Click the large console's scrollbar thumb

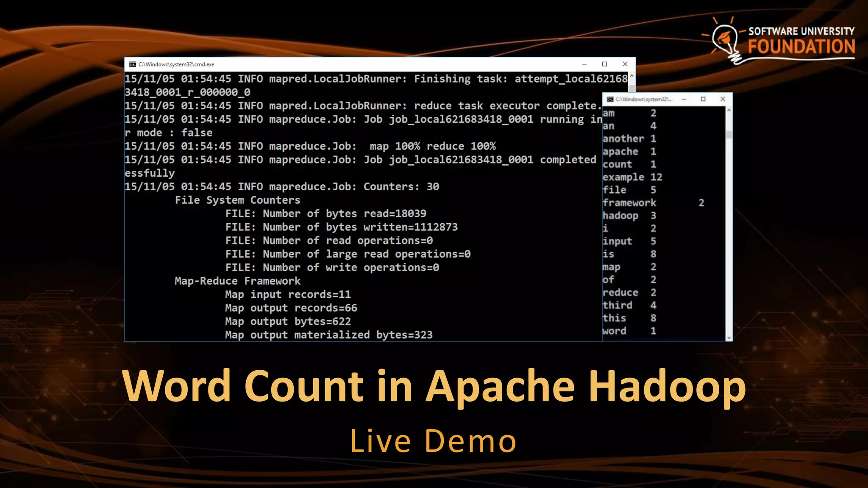pos(632,88)
